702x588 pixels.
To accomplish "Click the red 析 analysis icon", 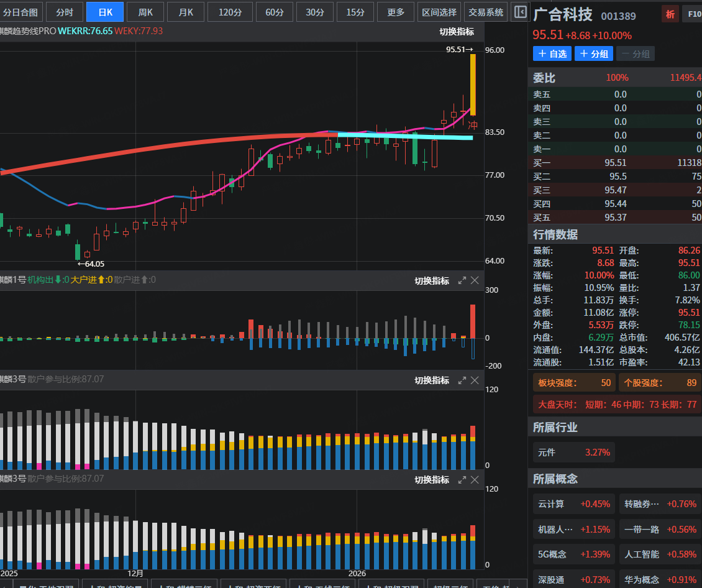I will (x=670, y=15).
